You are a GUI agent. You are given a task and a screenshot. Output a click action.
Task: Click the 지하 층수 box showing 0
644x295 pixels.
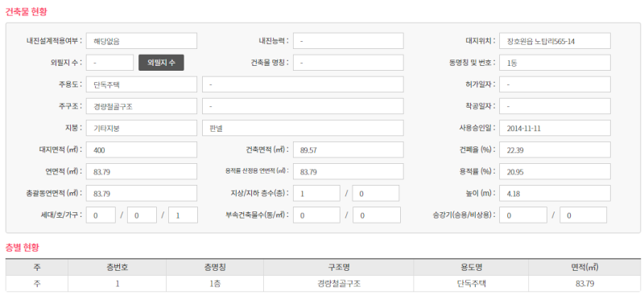[376, 193]
